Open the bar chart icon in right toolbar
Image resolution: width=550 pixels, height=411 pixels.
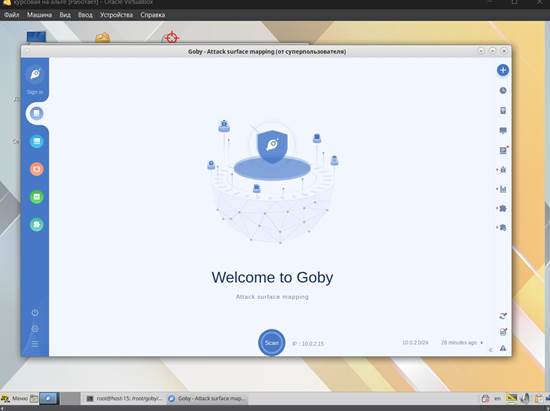pos(503,189)
